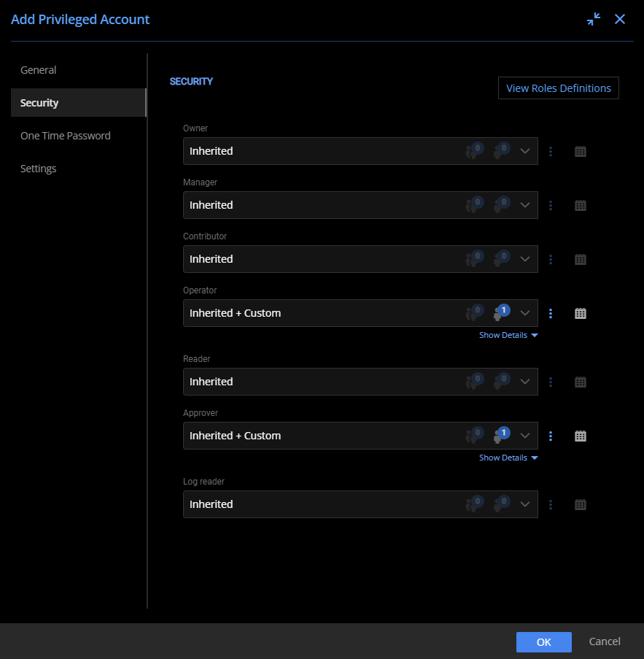This screenshot has width=644, height=659.
Task: Click the collapse dialog icon at top right
Action: [x=594, y=19]
